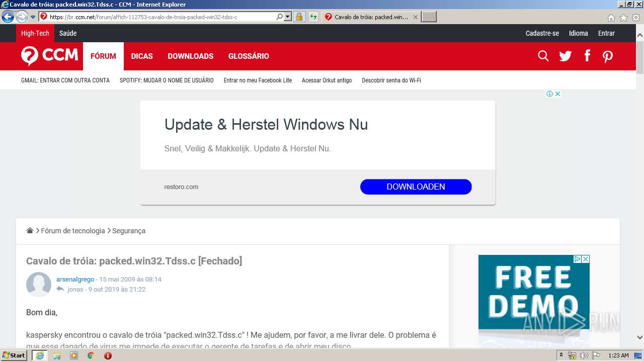
Task: Open the Saúde section tab
Action: point(68,33)
